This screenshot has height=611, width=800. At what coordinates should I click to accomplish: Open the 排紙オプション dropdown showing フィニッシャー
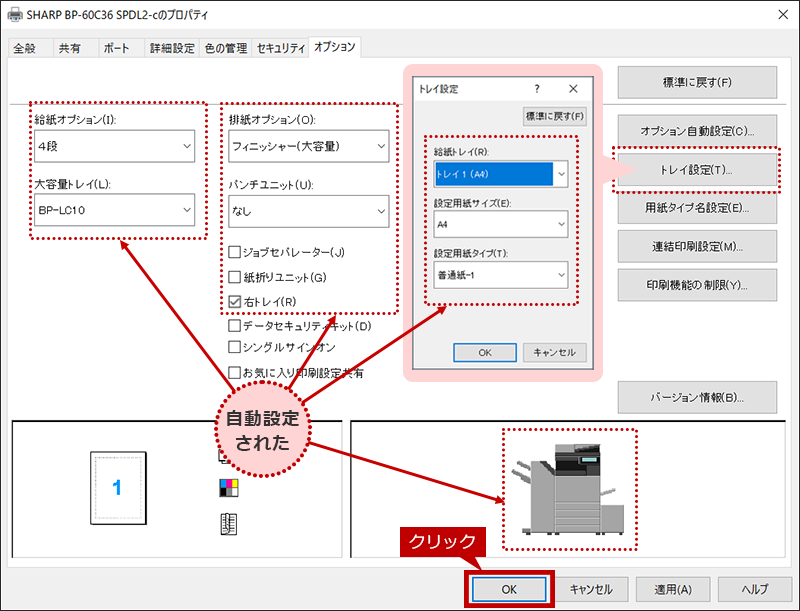308,147
